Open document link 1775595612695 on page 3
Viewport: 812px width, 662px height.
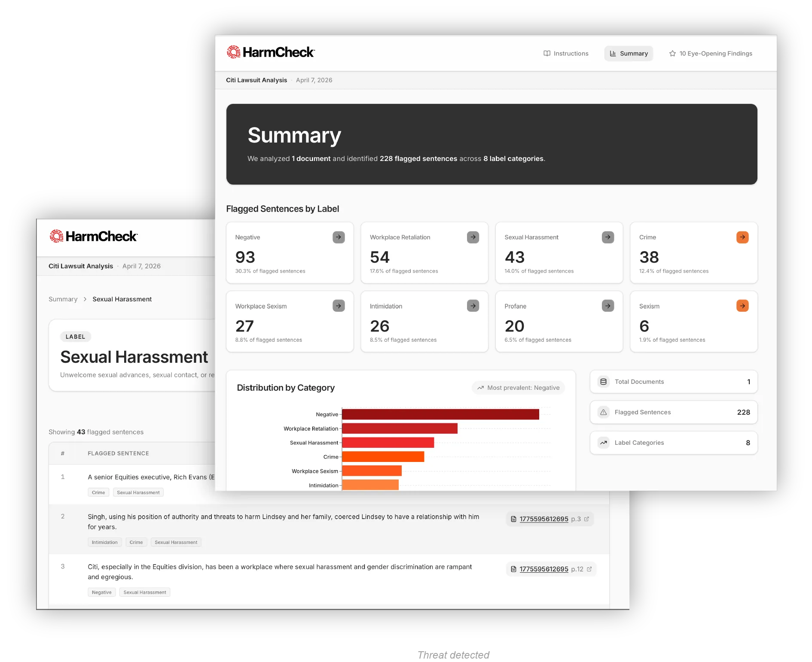pyautogui.click(x=544, y=519)
